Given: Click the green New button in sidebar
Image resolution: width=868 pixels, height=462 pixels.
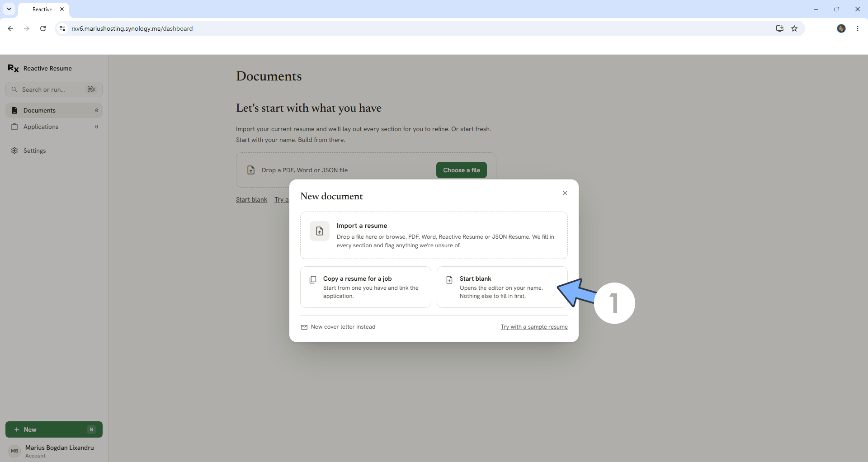Looking at the screenshot, I should pyautogui.click(x=54, y=429).
